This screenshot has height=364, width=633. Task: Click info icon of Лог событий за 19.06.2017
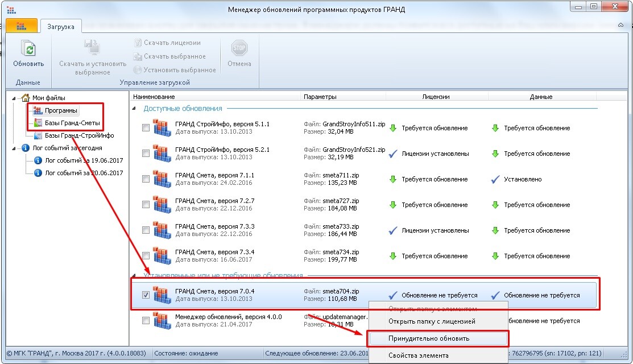tap(38, 160)
